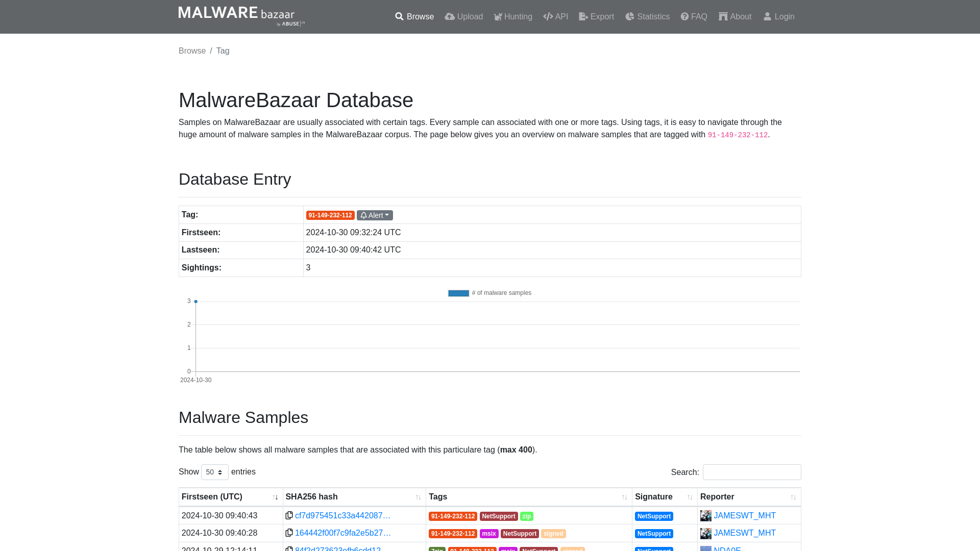Open reporter JAMESWT_MHT in the 09:40:28 row

(745, 533)
